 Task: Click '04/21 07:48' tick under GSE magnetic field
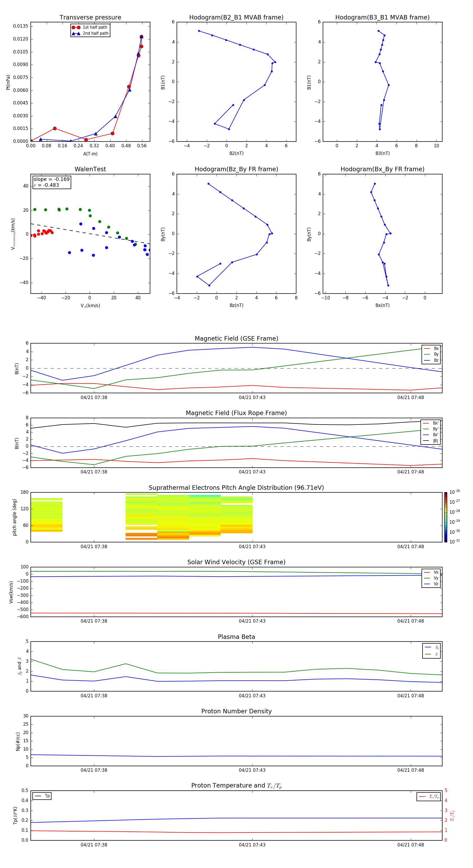[x=410, y=398]
